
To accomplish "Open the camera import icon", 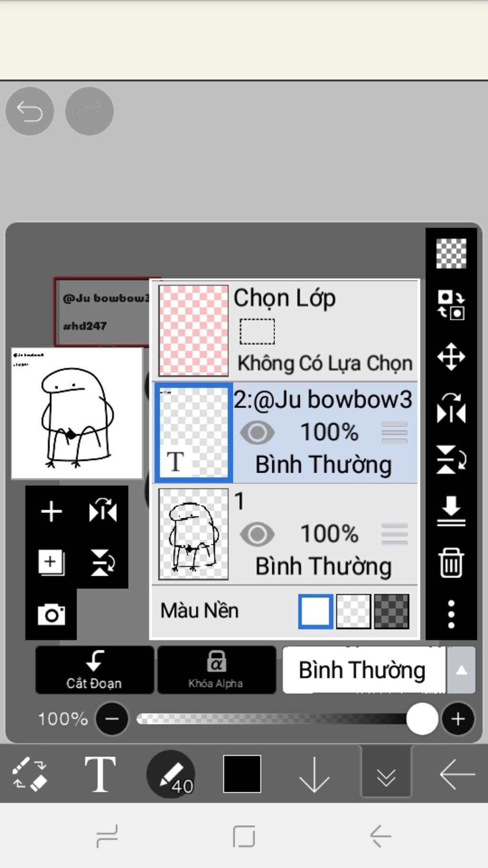I will (x=51, y=614).
